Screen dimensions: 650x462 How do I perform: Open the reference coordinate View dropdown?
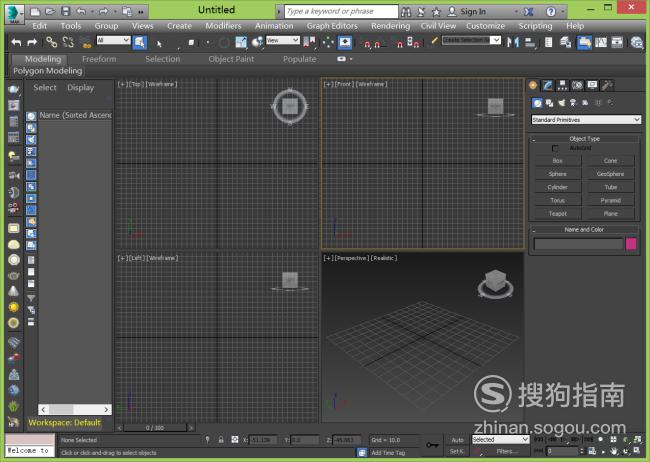point(282,40)
